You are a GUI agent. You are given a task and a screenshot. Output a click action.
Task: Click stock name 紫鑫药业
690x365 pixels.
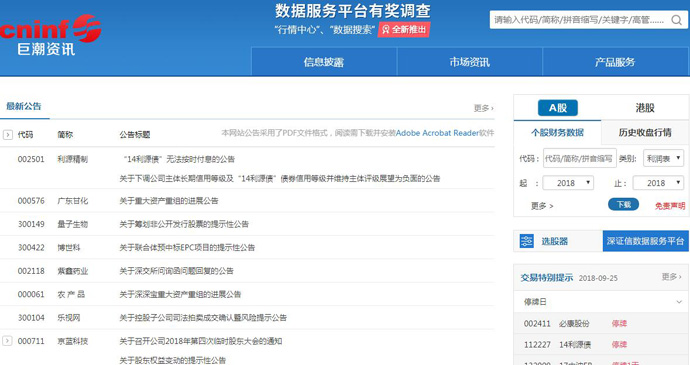click(x=73, y=271)
